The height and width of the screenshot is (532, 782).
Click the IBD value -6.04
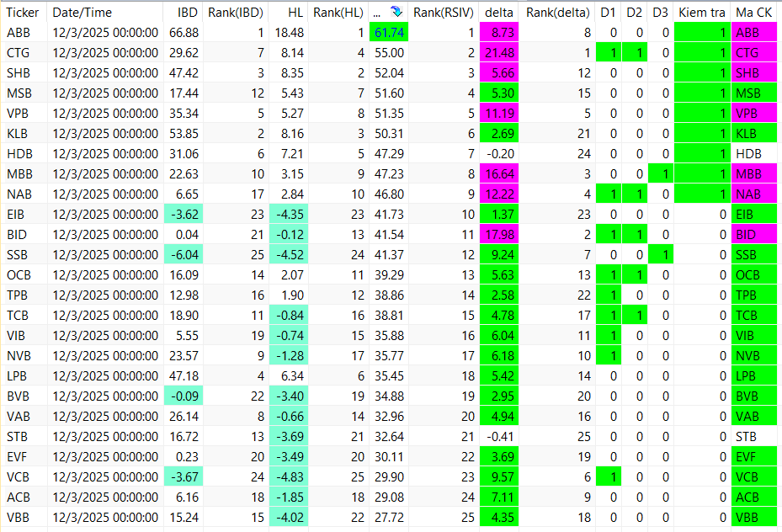pos(184,255)
